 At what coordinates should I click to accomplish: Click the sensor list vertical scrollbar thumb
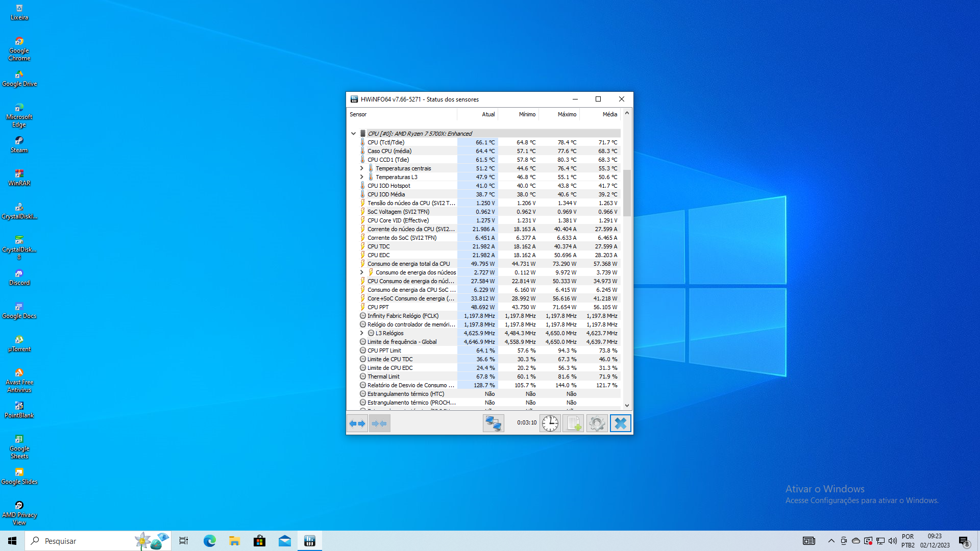(x=627, y=193)
